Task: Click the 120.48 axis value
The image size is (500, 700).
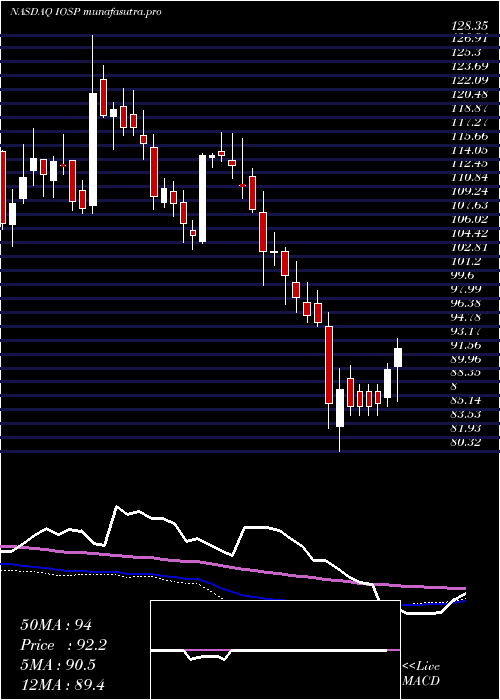Action: click(472, 94)
